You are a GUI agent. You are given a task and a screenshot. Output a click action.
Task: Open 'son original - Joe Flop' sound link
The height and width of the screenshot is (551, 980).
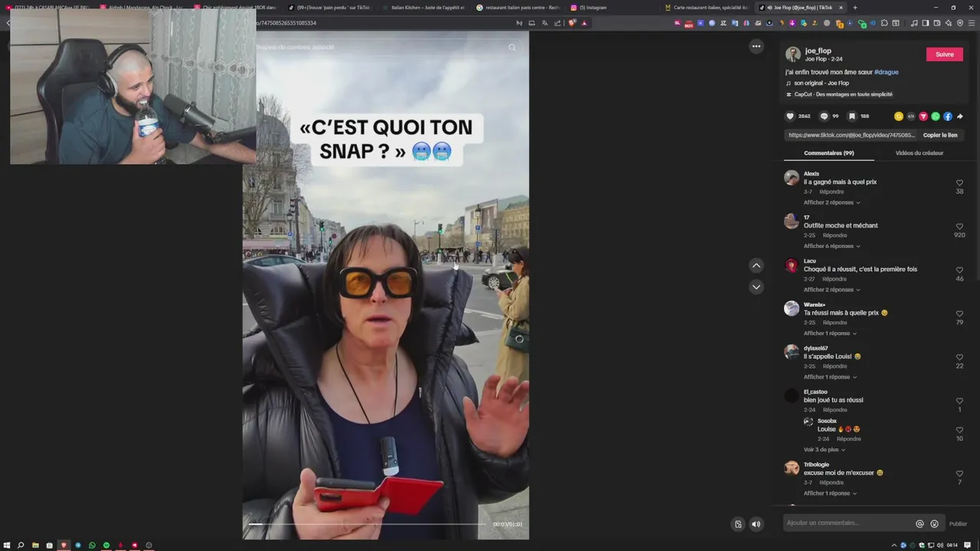point(822,83)
